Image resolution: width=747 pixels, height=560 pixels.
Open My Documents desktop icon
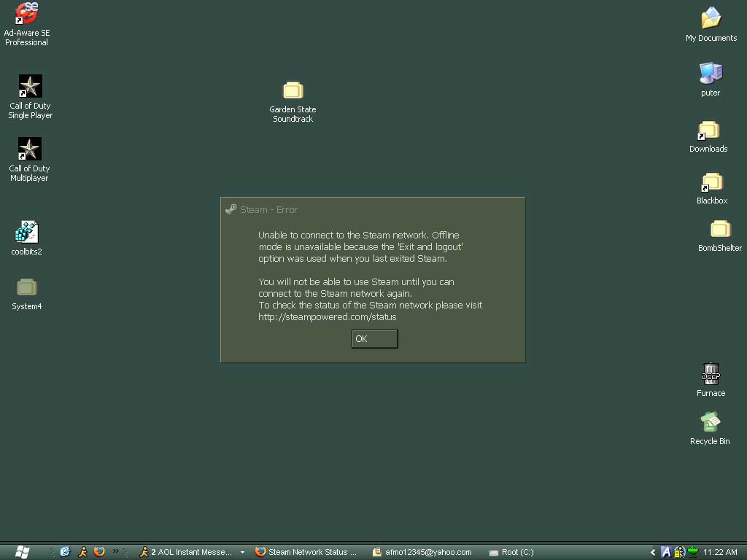coord(711,25)
